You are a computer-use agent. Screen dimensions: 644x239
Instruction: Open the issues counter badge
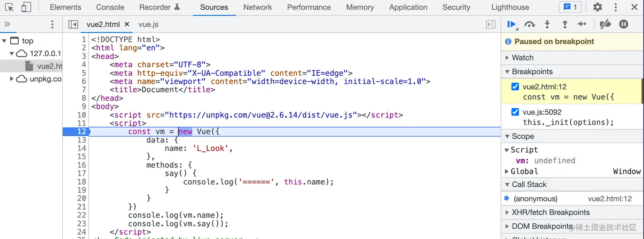pyautogui.click(x=570, y=7)
